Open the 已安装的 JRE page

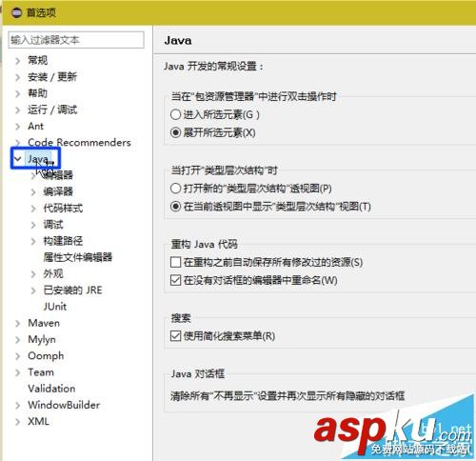coord(72,291)
